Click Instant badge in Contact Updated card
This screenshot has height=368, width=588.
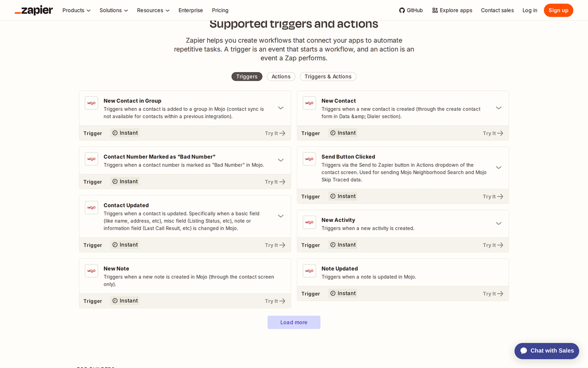pos(125,245)
